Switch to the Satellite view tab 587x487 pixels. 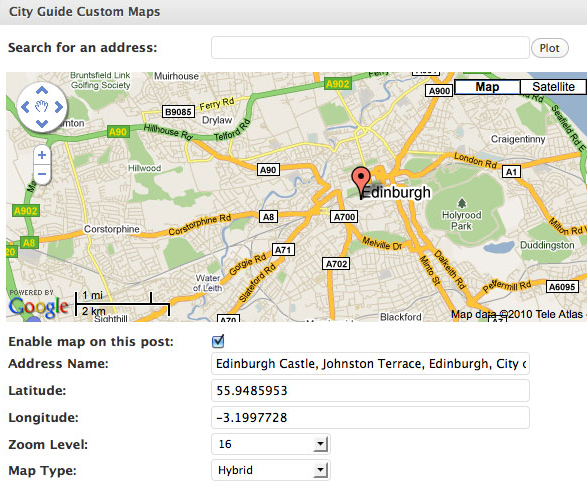(x=553, y=87)
